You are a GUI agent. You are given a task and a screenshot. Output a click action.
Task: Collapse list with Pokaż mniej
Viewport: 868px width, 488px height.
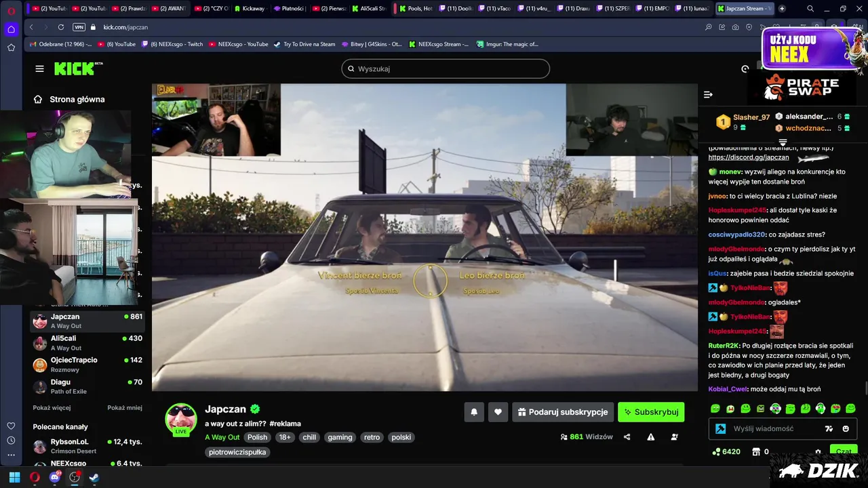pos(125,408)
